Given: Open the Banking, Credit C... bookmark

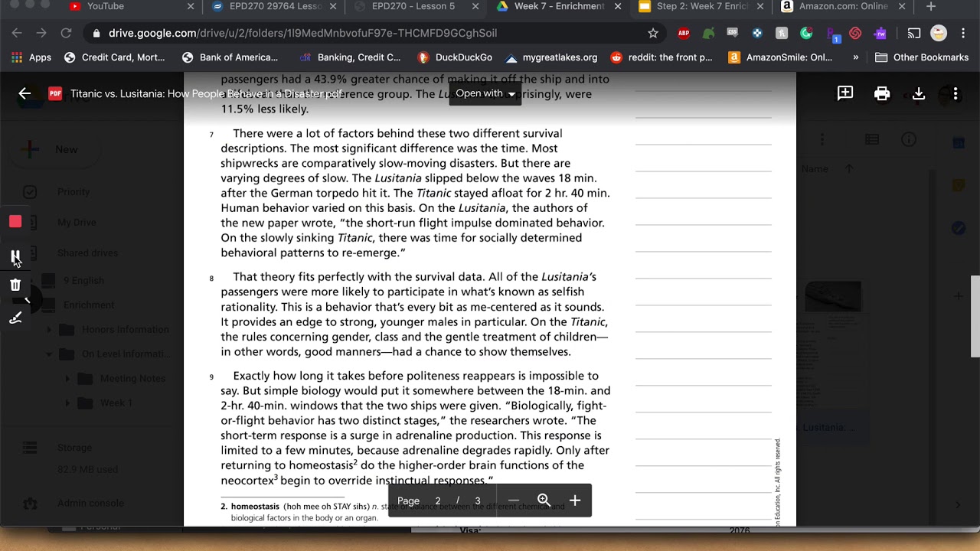Looking at the screenshot, I should (x=351, y=57).
